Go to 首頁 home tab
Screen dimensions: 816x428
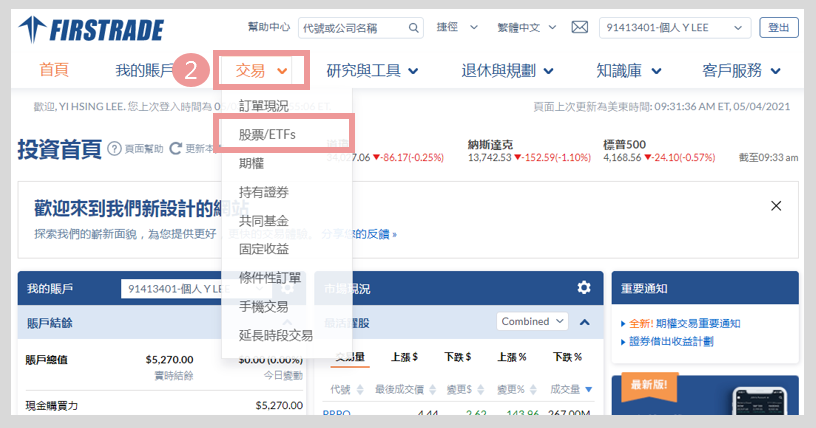tap(54, 70)
